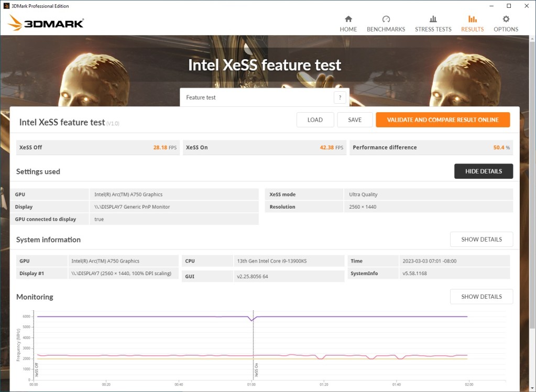Expand System information SHOW DETAILS

pyautogui.click(x=482, y=239)
